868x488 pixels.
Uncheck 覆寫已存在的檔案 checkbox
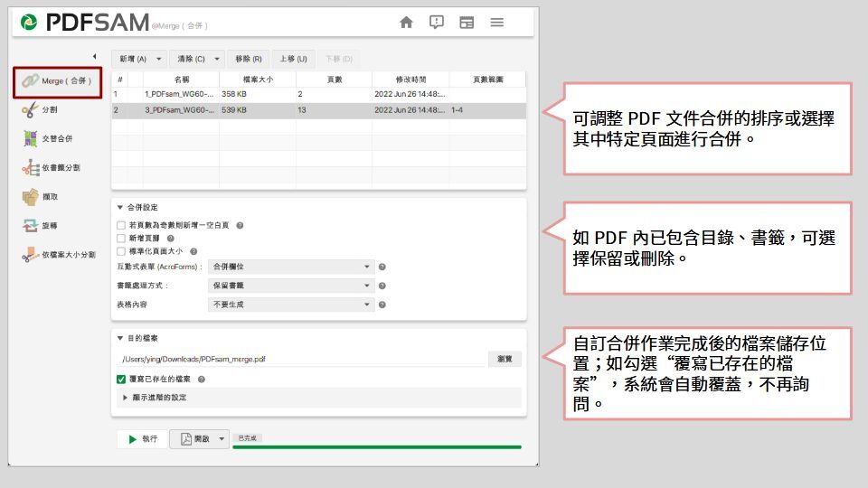click(x=121, y=380)
